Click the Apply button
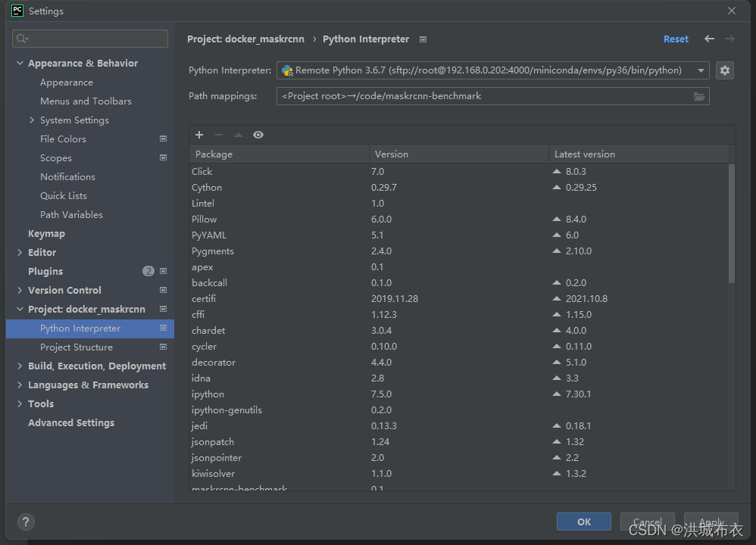756x545 pixels. pyautogui.click(x=711, y=522)
